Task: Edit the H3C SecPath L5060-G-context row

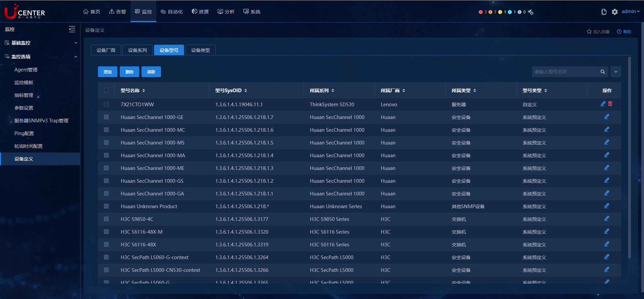Action: 607,257
